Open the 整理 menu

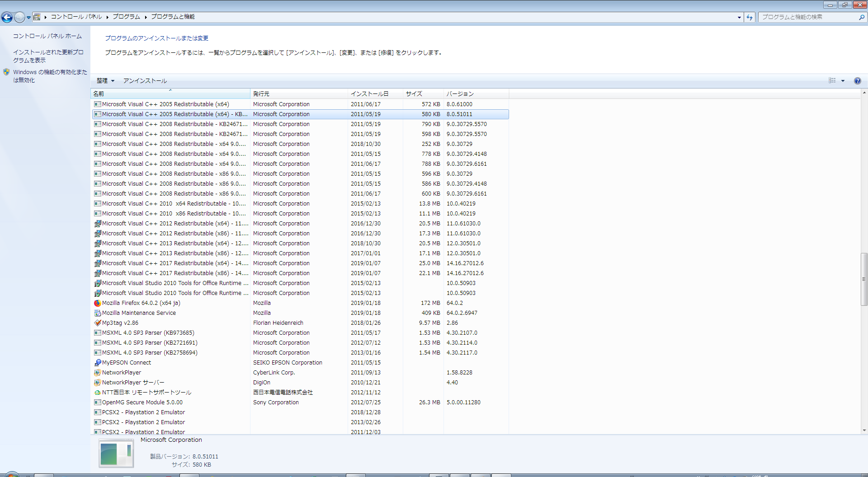pos(105,81)
